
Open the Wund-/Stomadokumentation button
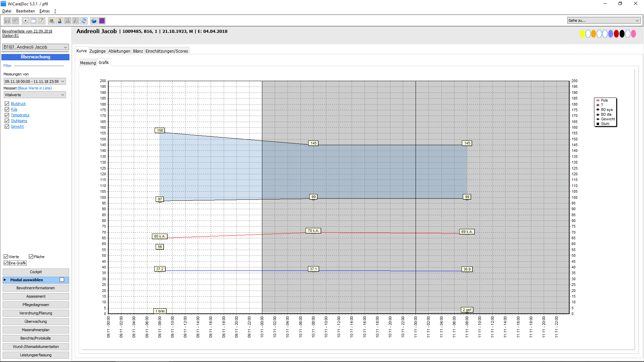[x=36, y=347]
